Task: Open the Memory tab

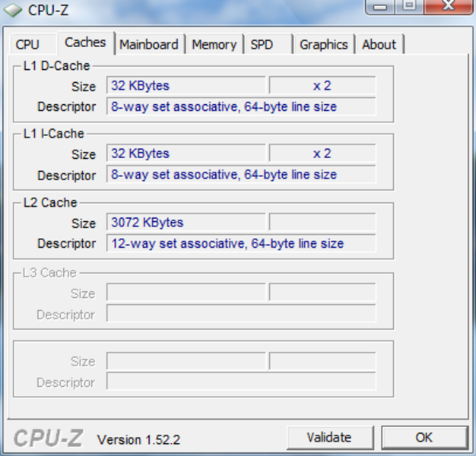Action: [214, 44]
